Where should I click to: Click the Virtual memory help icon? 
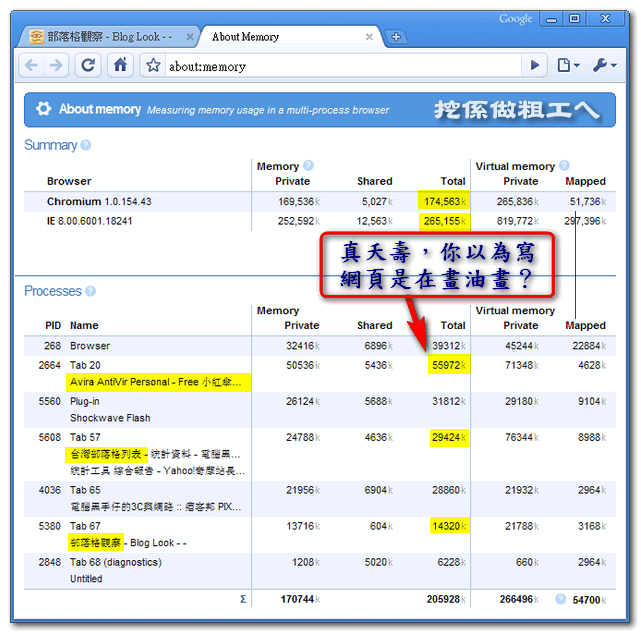(x=564, y=166)
